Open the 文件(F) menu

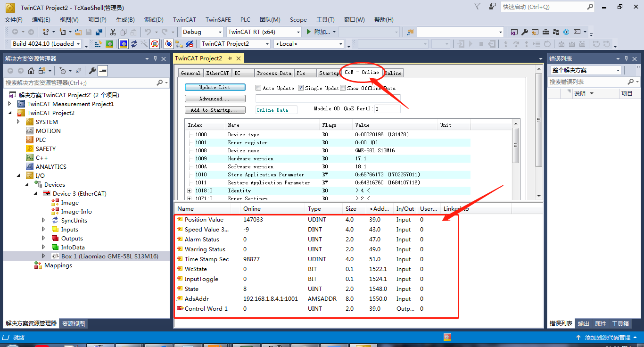pos(14,20)
